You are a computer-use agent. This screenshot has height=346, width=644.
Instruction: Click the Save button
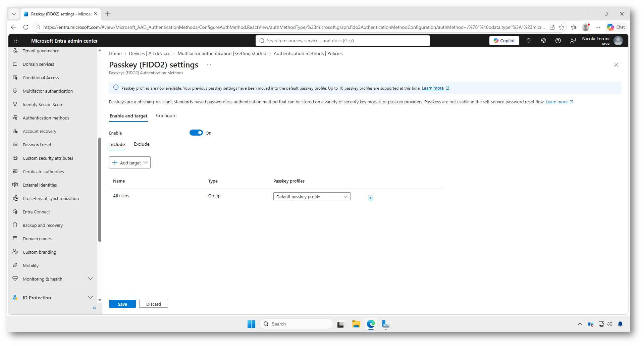(x=122, y=304)
